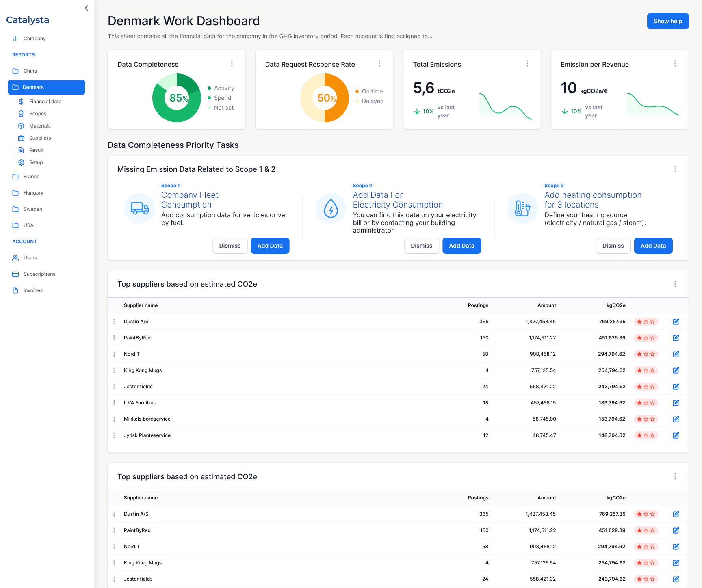
Task: Click the electricity droplet icon
Action: 331,208
